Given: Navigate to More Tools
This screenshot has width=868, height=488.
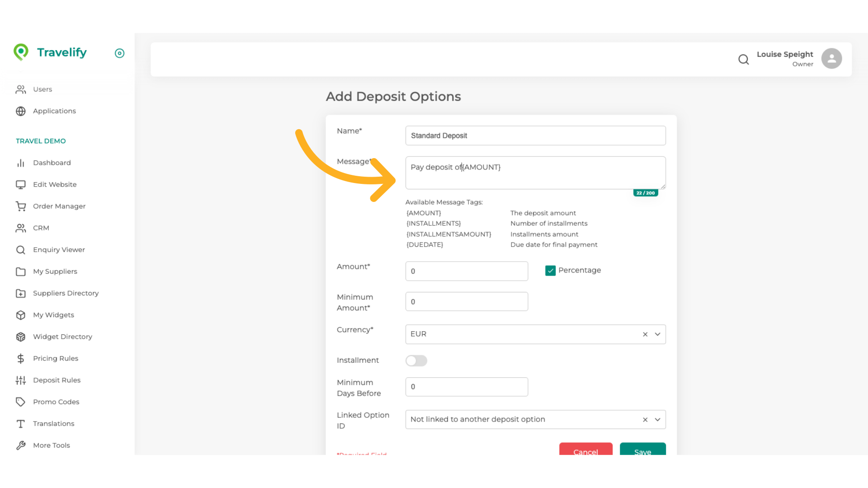Looking at the screenshot, I should [x=52, y=445].
